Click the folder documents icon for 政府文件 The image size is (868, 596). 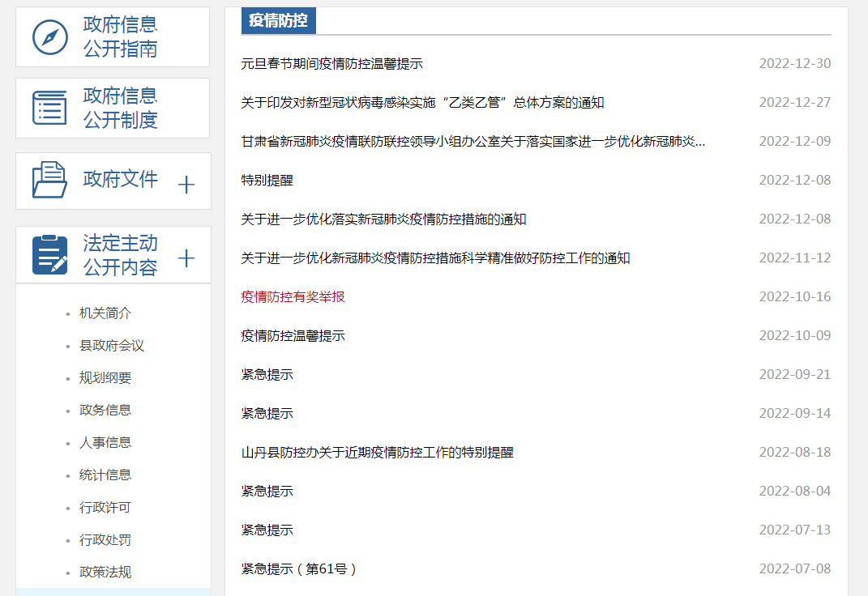(49, 180)
